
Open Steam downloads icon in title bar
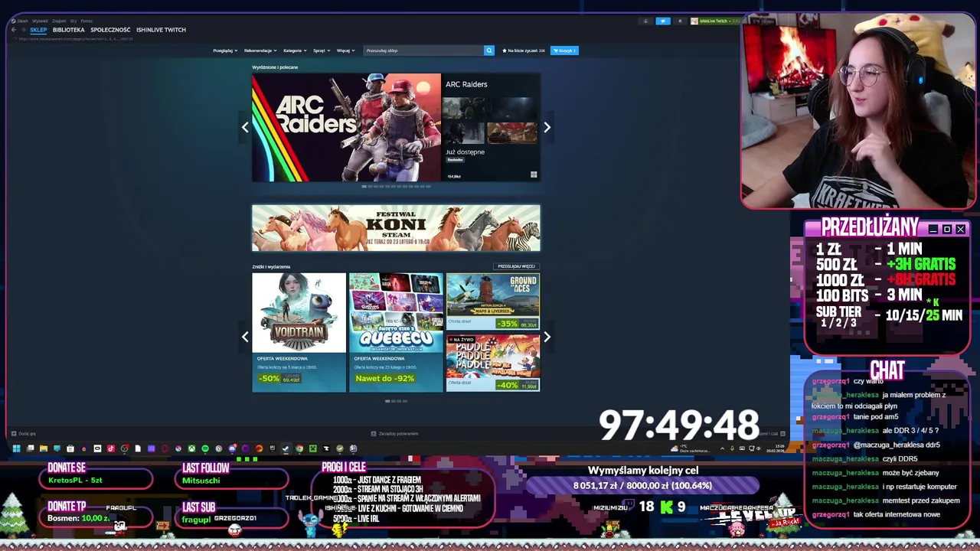click(x=645, y=21)
